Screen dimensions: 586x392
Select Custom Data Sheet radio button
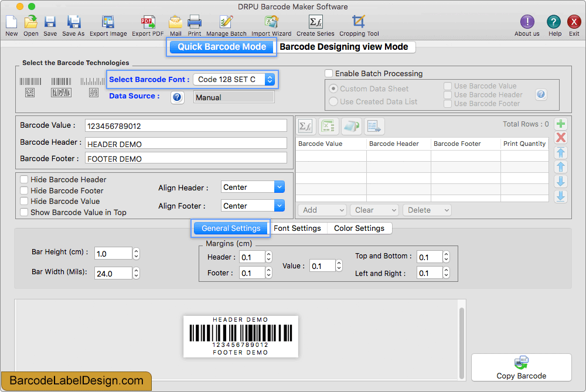click(333, 89)
